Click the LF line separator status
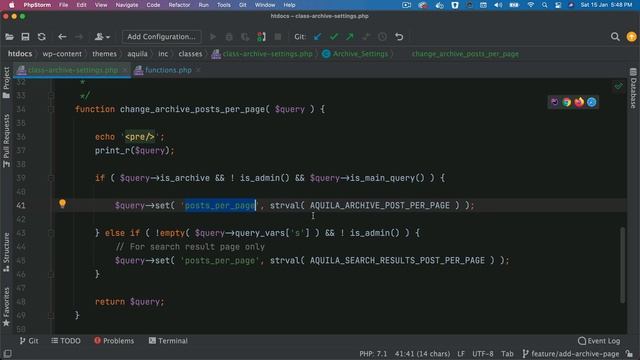 click(461, 354)
